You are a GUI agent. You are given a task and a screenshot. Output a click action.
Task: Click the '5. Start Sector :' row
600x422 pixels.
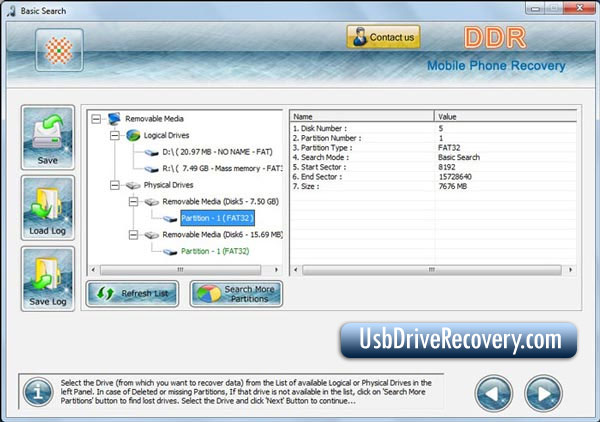(x=433, y=167)
